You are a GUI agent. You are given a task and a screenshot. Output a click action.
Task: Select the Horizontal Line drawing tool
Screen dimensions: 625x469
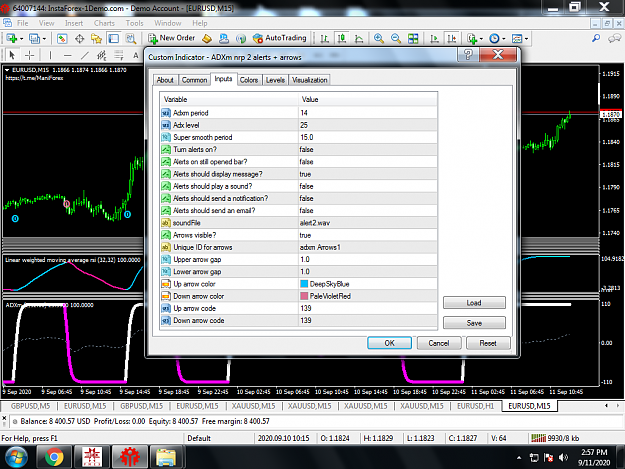pyautogui.click(x=68, y=55)
